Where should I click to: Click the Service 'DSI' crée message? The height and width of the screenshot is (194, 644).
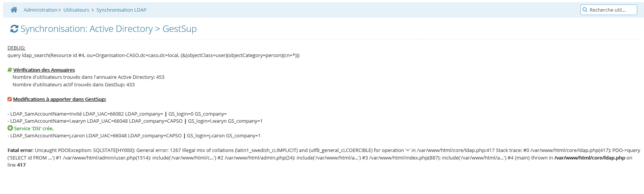(34, 128)
